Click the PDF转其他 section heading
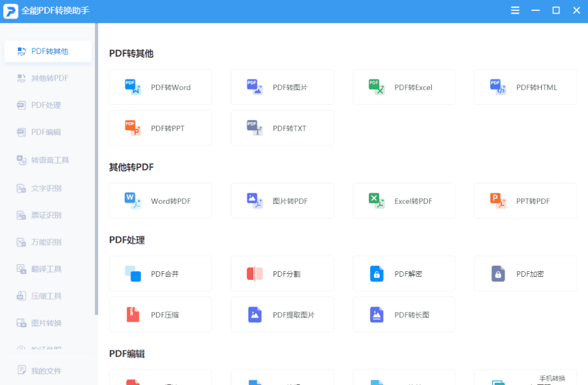The image size is (588, 385). point(131,53)
